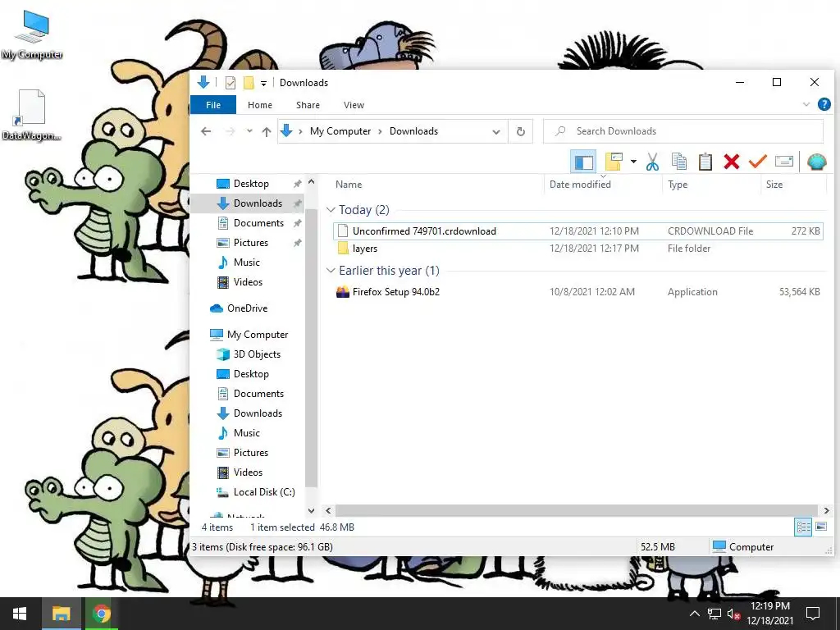
Task: Open the Share ribbon tab
Action: coord(308,105)
